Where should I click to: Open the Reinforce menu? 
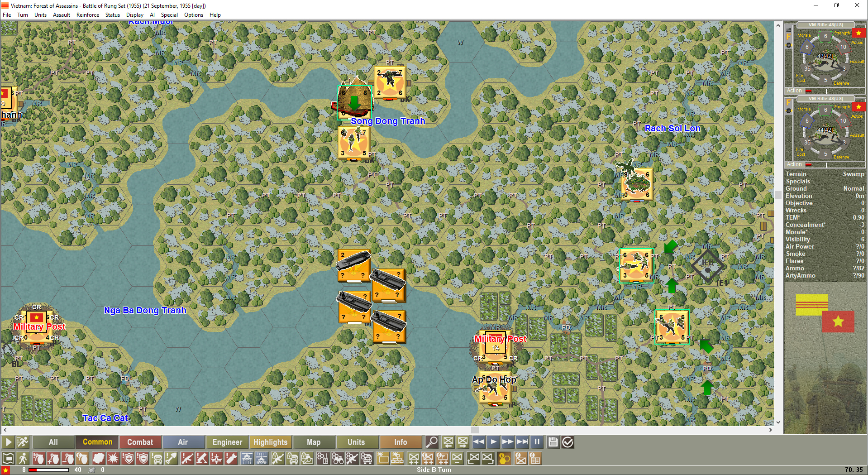point(88,15)
